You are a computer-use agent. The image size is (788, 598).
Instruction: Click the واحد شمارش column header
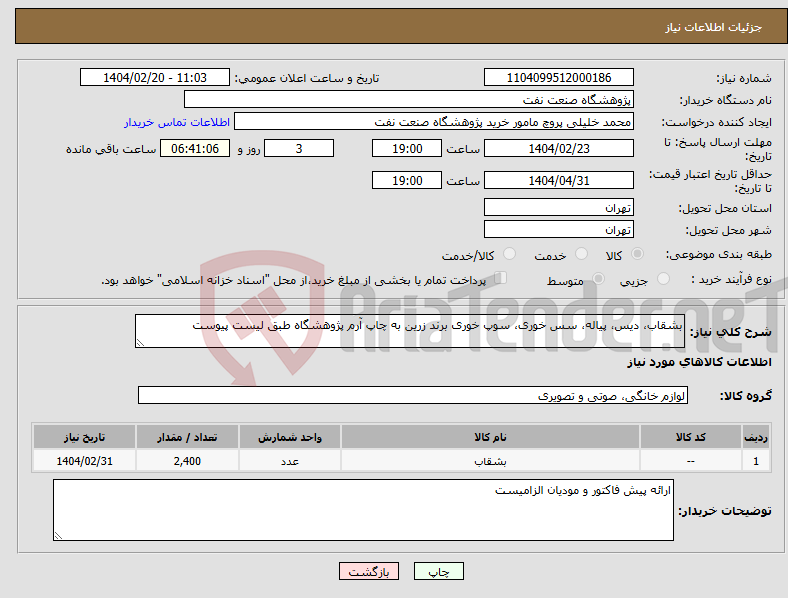point(290,437)
